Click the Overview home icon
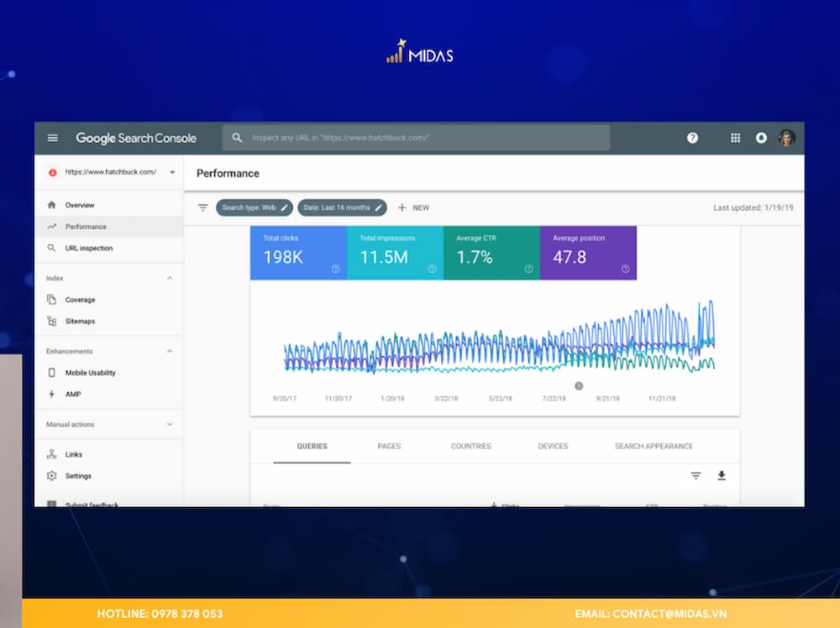840x628 pixels. click(x=51, y=205)
